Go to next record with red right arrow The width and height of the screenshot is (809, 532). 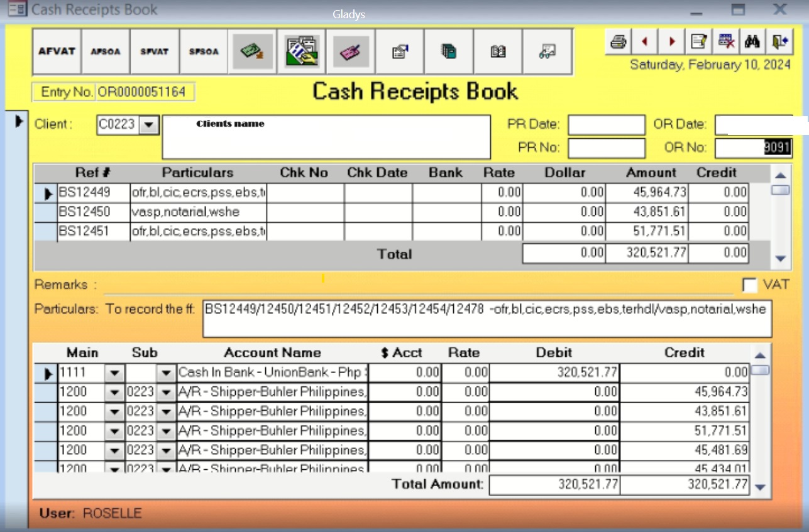point(672,42)
